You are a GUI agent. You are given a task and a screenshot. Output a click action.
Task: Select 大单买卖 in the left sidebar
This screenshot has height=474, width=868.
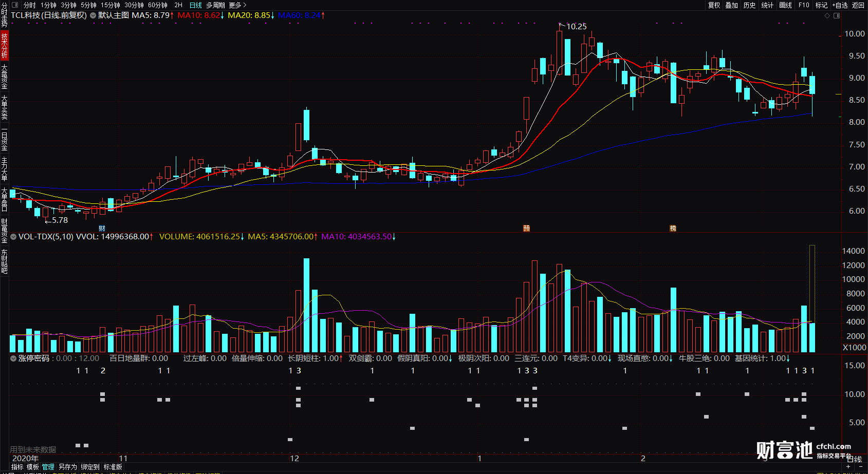(x=4, y=107)
